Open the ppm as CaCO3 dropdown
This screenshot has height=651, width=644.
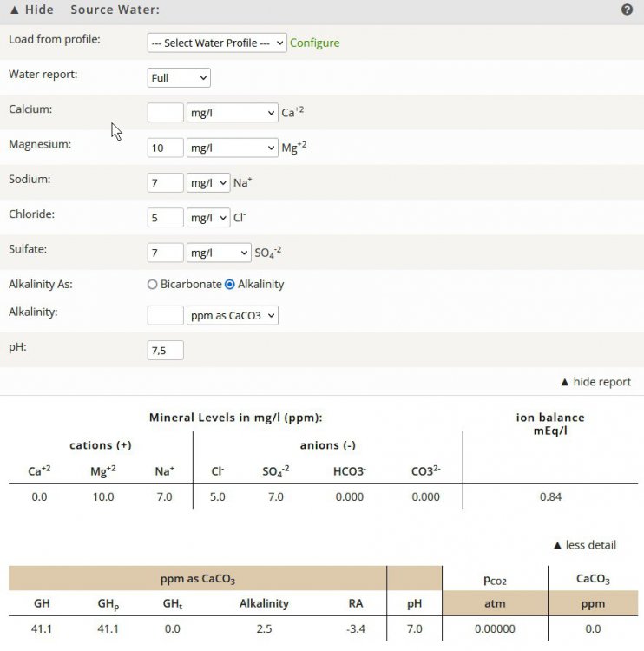pos(233,315)
